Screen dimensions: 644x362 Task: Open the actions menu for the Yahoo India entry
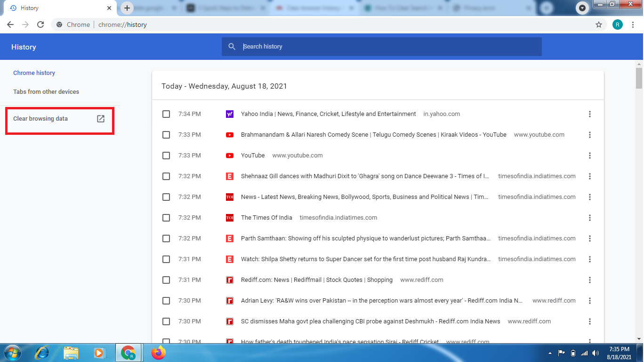click(x=590, y=114)
